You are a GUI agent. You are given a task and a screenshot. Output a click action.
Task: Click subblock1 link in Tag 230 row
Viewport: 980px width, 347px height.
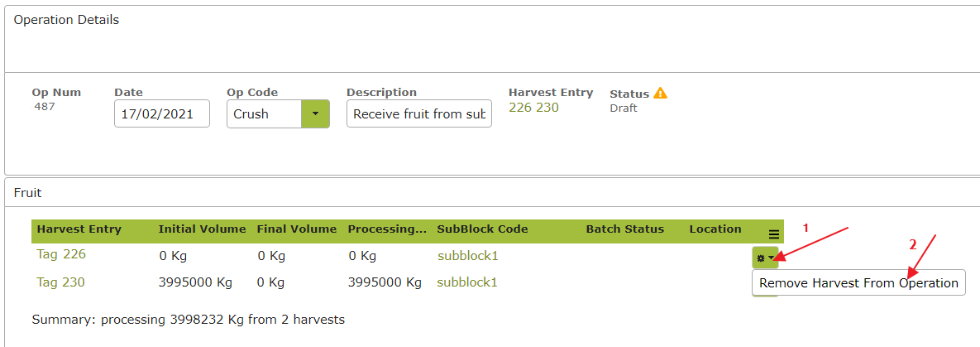coord(467,282)
